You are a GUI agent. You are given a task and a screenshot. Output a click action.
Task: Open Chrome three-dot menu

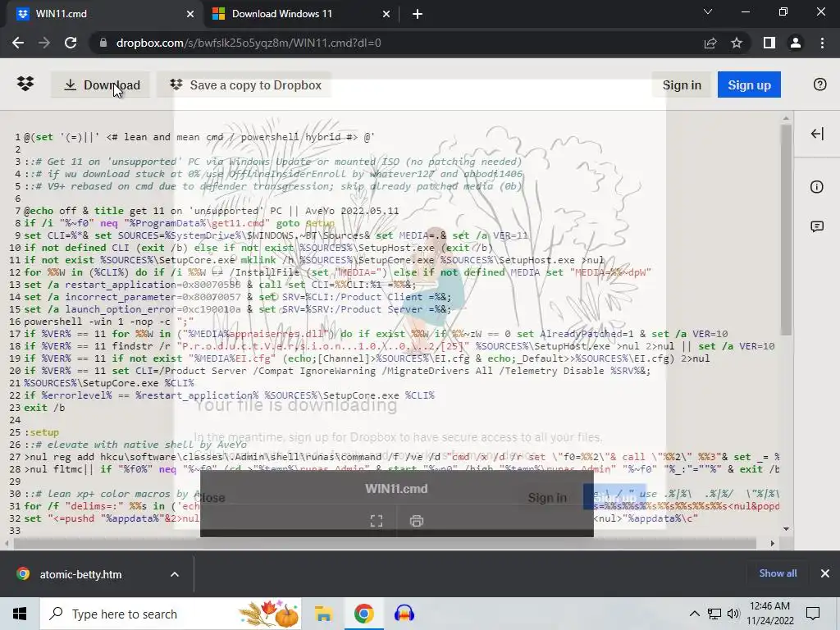pyautogui.click(x=822, y=43)
